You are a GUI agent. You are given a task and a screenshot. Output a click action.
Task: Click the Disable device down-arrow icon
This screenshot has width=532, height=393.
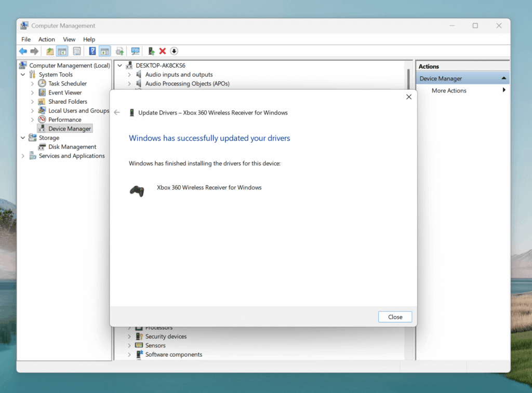click(174, 51)
